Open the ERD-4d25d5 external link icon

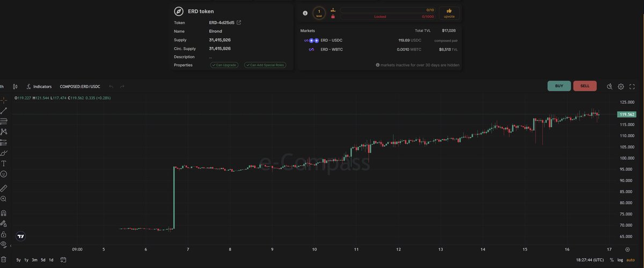(x=239, y=23)
